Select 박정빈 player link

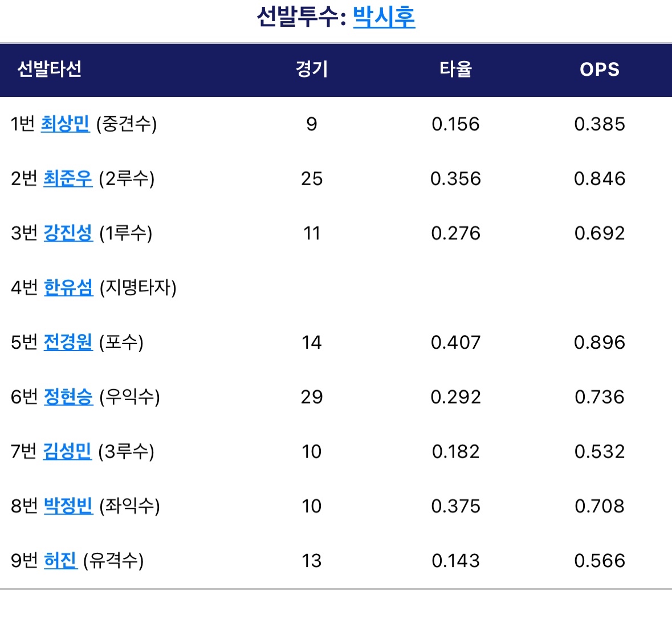tap(68, 506)
